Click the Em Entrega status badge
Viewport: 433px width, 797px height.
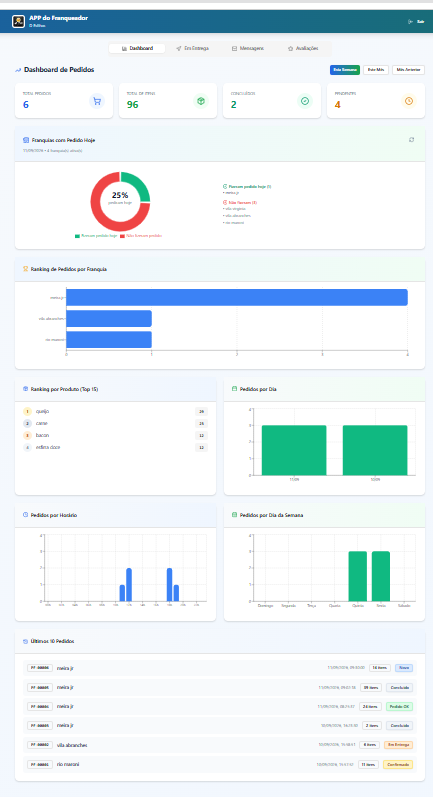pos(398,745)
